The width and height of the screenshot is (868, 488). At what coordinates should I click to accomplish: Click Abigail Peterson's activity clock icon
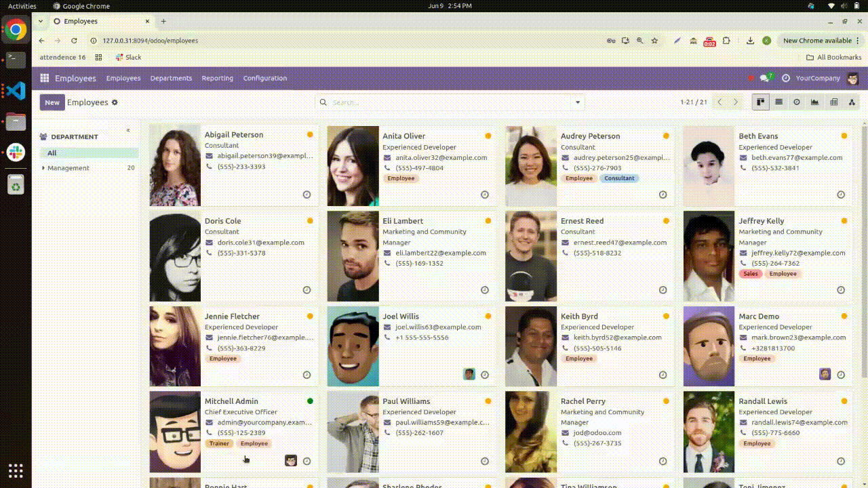pyautogui.click(x=307, y=195)
